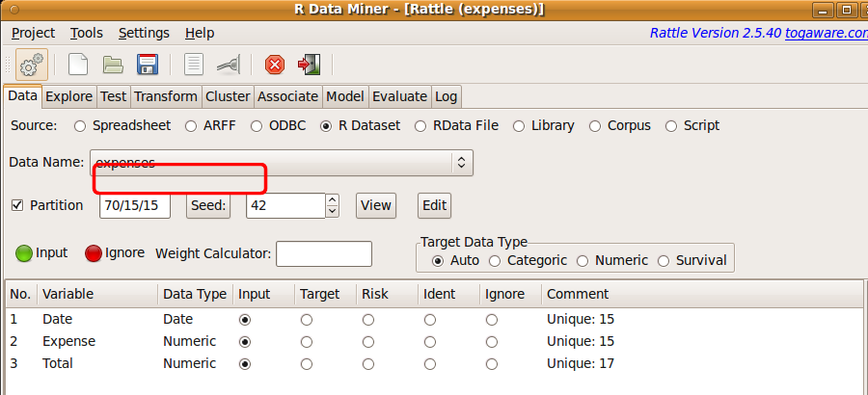Sort by the Data Type column header
Viewport: 868px width, 395px height.
(195, 294)
